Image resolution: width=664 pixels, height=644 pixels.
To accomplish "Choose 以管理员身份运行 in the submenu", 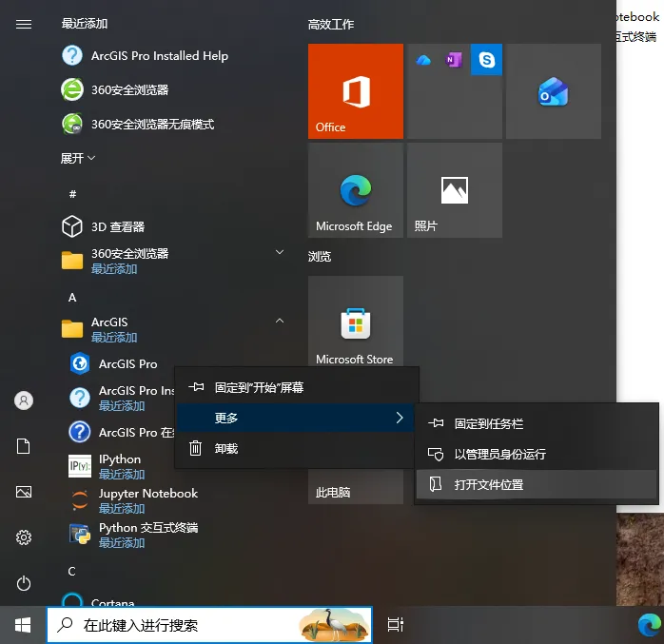I will click(537, 455).
